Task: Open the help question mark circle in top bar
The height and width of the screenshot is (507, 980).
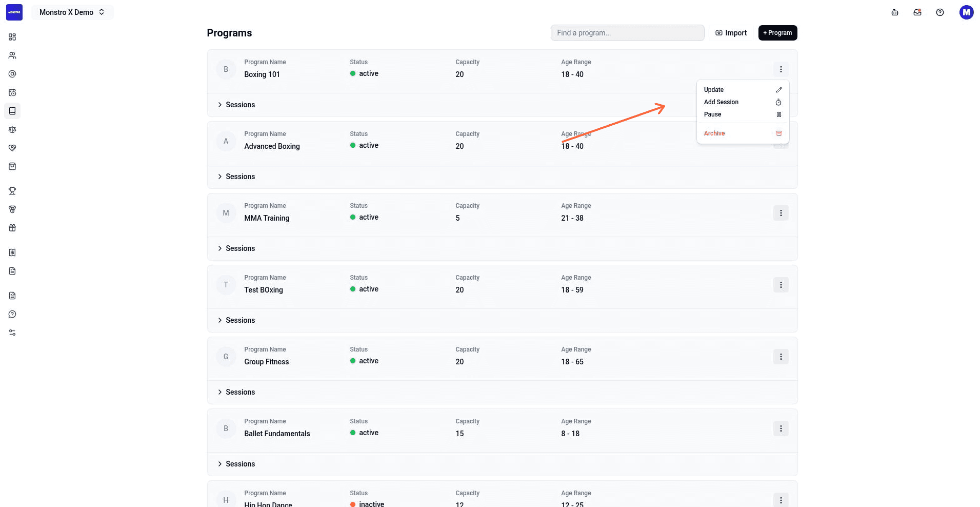Action: pos(940,12)
